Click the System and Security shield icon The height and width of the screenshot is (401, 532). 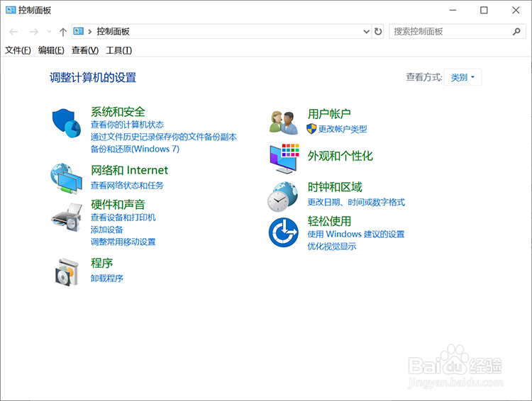pyautogui.click(x=67, y=123)
